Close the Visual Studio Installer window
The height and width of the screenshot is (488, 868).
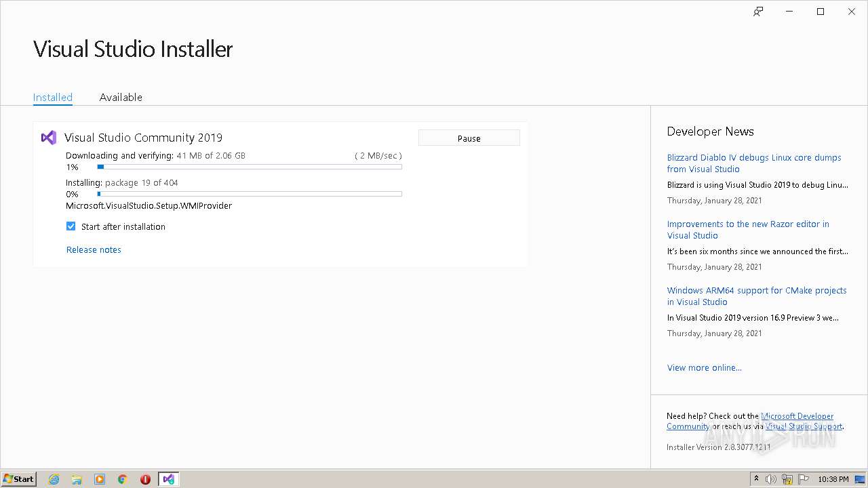click(x=852, y=12)
